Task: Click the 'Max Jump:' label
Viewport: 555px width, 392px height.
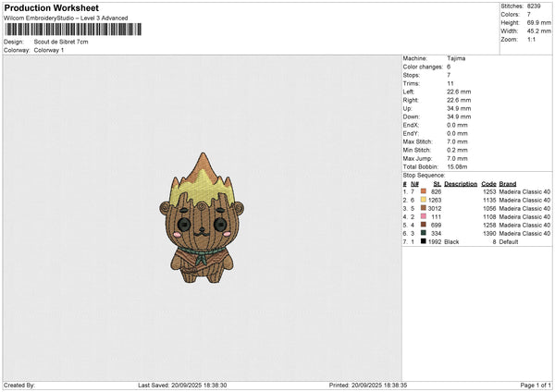Action: [x=417, y=158]
